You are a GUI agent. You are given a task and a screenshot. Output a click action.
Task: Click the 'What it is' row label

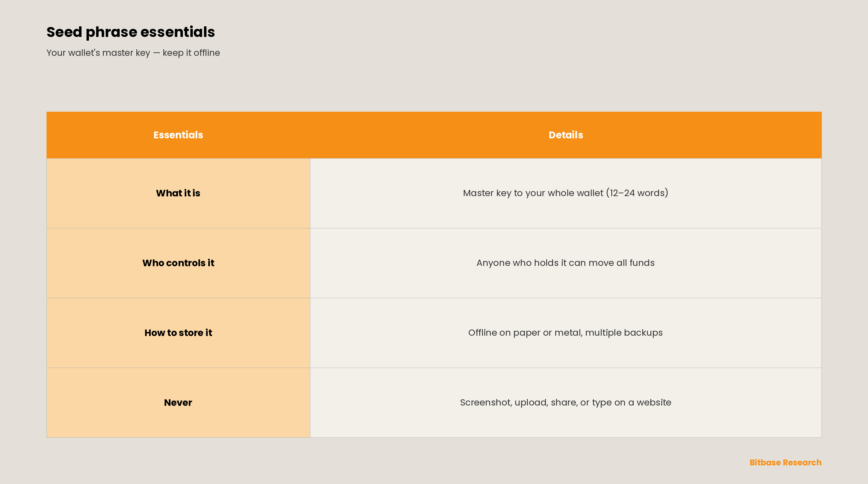click(x=178, y=193)
